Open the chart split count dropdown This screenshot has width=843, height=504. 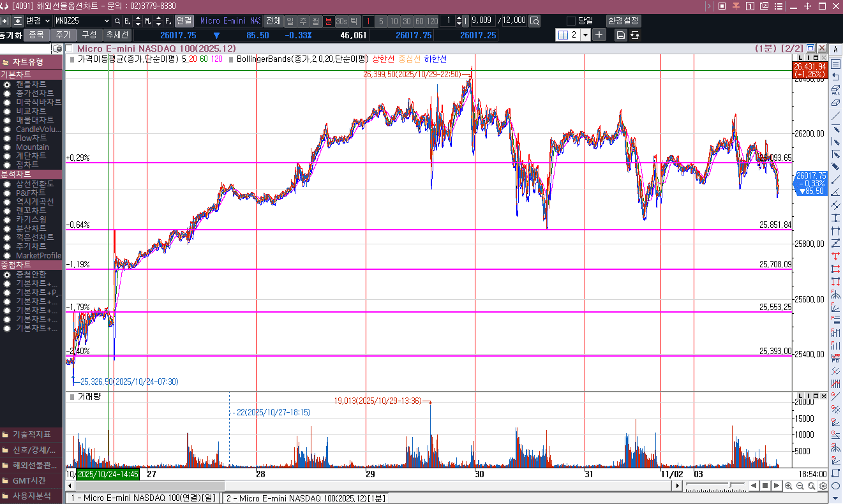[x=585, y=34]
